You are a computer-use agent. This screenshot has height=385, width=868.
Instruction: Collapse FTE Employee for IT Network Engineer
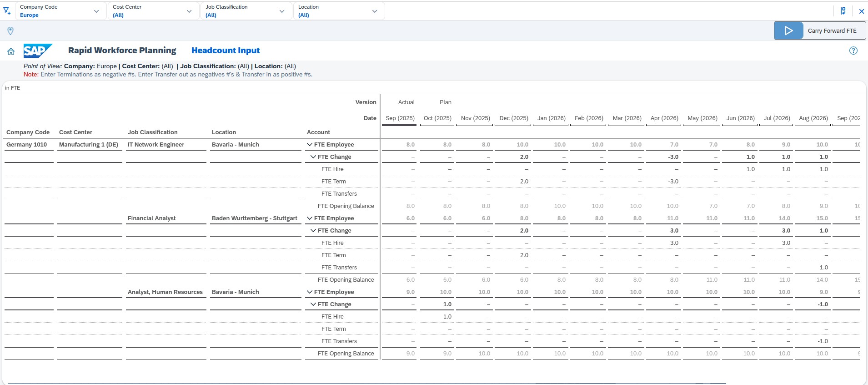[x=310, y=145]
